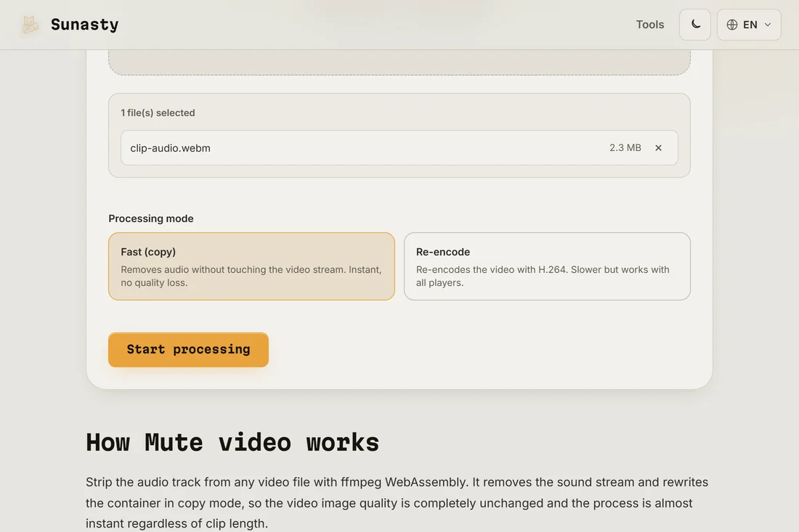Select the Re-encode processing mode
This screenshot has height=532, width=799.
point(547,266)
